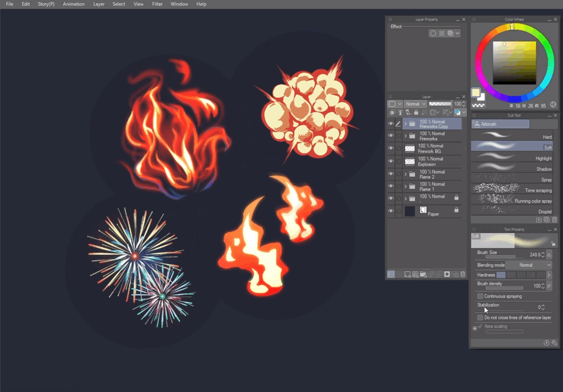Hide the Flame 1 layer folder

(x=391, y=186)
